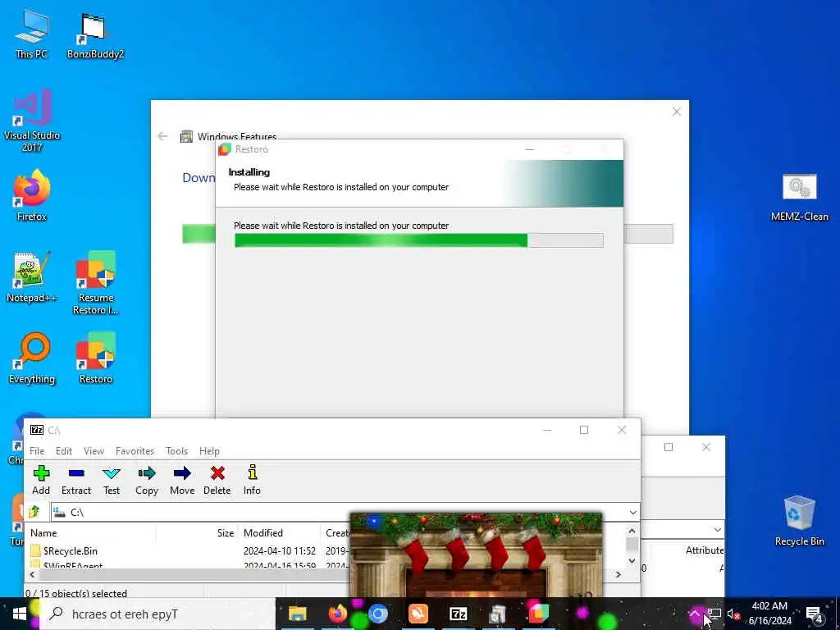This screenshot has width=840, height=630.
Task: Open the Firefox desktop shortcut
Action: 32,195
